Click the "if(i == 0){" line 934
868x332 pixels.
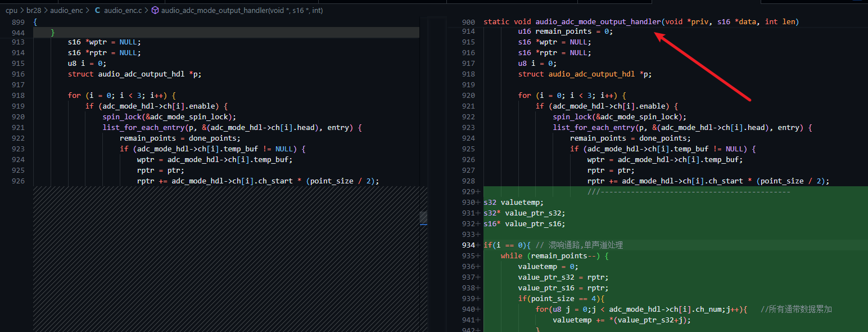pyautogui.click(x=553, y=245)
